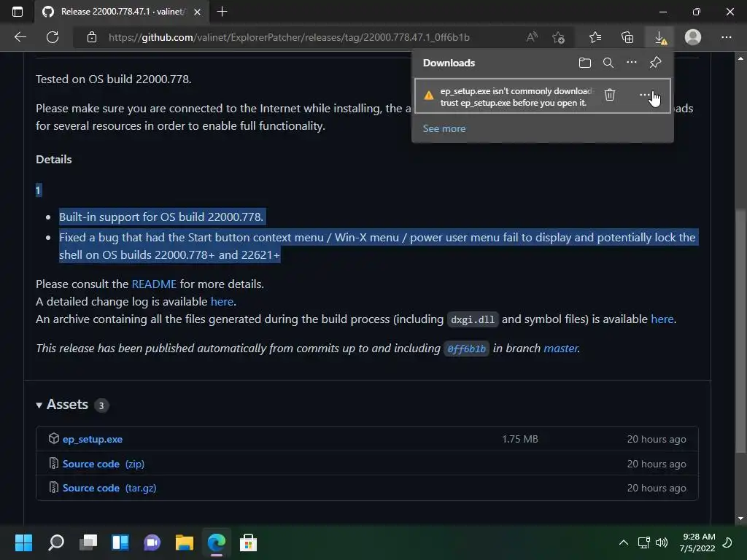Click See more in Downloads panel
The image size is (747, 560).
[x=444, y=128]
